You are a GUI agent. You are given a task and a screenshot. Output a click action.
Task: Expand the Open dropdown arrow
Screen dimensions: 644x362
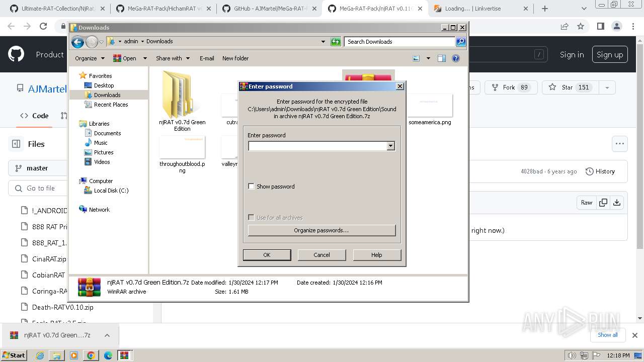[145, 58]
